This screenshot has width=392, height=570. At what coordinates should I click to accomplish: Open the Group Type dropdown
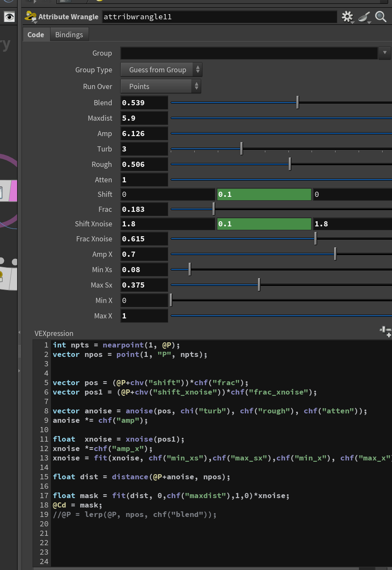[x=161, y=70]
